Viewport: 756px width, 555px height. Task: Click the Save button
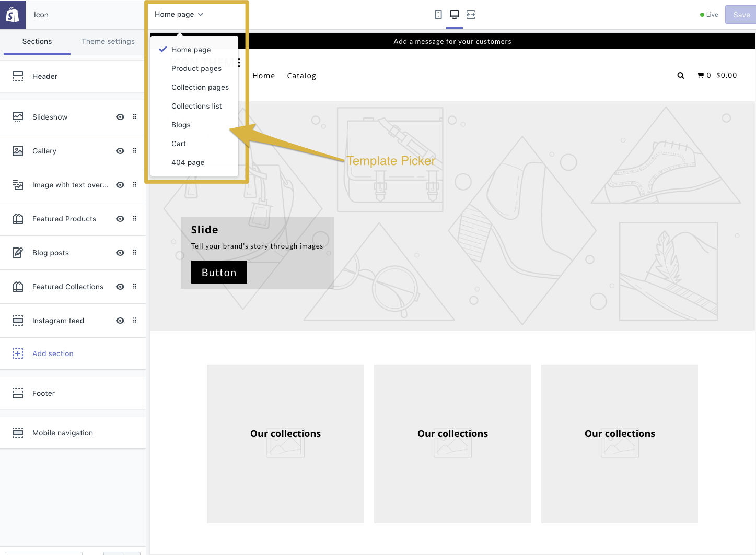[x=741, y=14]
